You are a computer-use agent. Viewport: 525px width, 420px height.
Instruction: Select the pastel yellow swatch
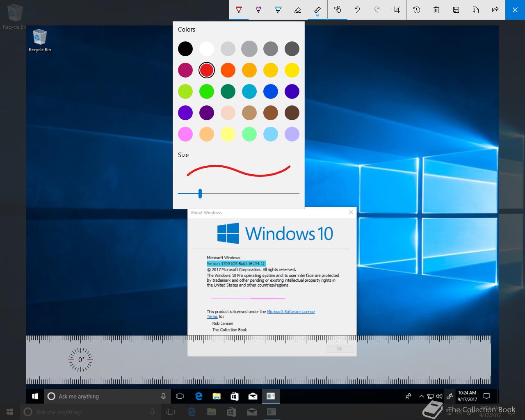228,134
